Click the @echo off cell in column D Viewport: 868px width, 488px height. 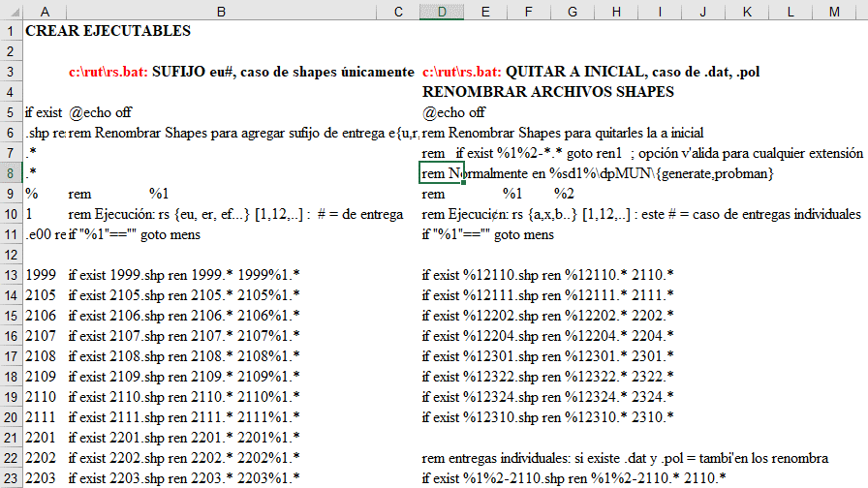point(453,112)
